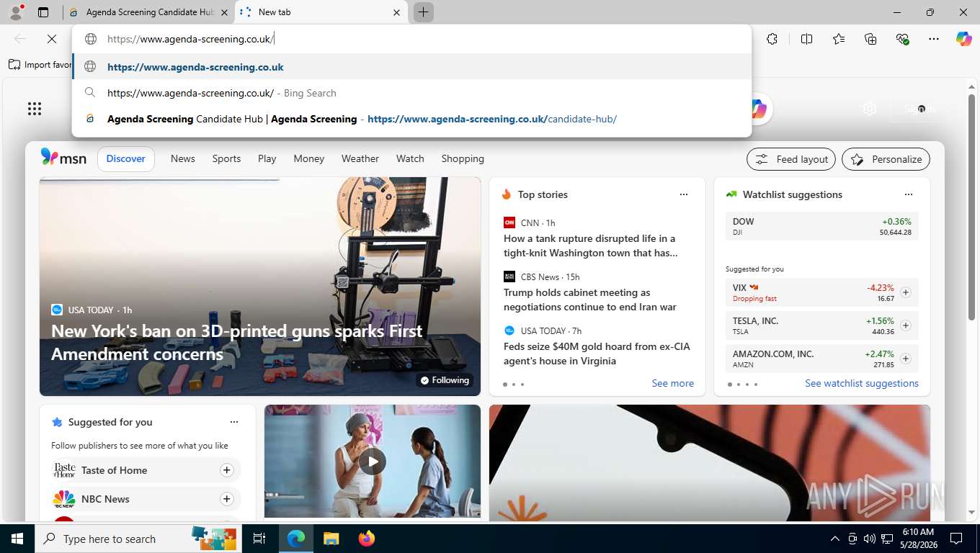Add TESLA, INC. to the watchlist

click(x=906, y=325)
